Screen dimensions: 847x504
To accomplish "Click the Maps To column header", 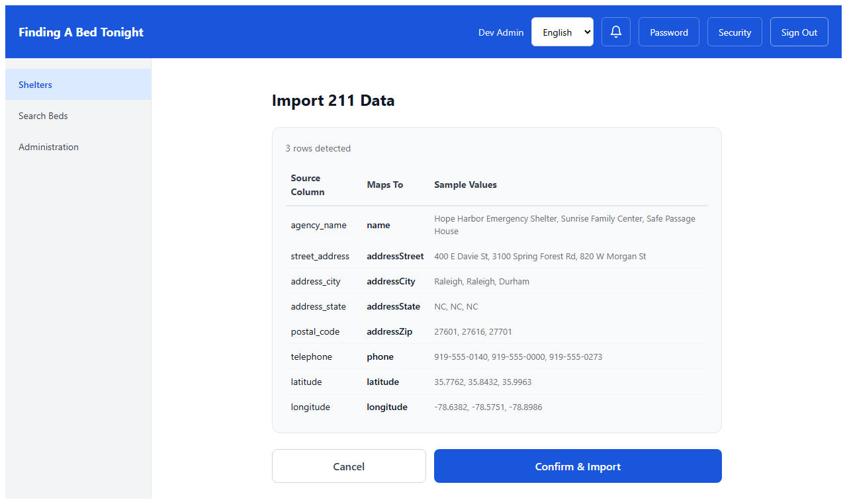I will [x=384, y=185].
